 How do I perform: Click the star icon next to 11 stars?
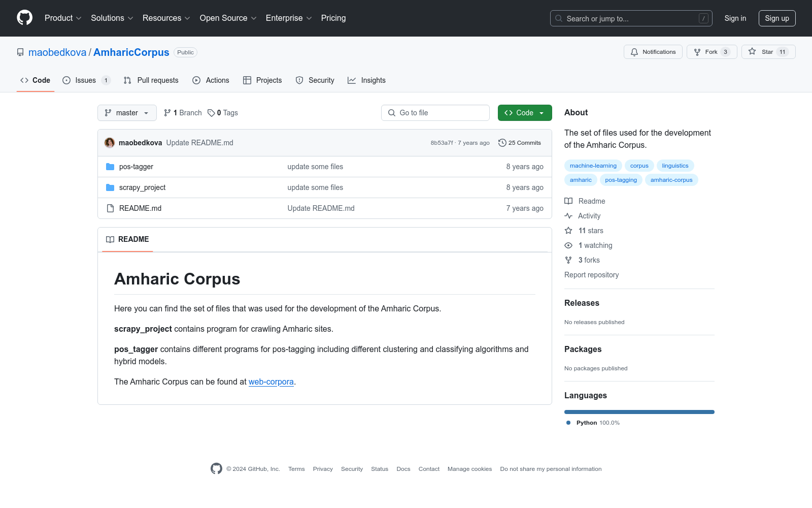tap(568, 231)
